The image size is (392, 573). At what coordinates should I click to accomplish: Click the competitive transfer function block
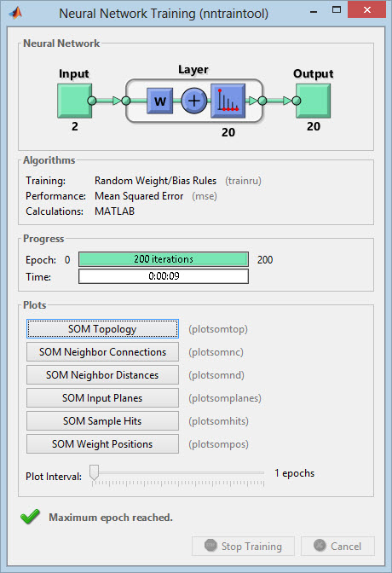[x=228, y=101]
